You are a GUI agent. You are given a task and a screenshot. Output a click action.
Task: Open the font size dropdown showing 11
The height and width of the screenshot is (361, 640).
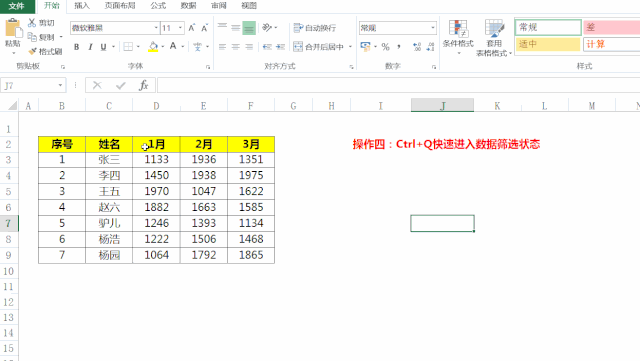pyautogui.click(x=180, y=28)
